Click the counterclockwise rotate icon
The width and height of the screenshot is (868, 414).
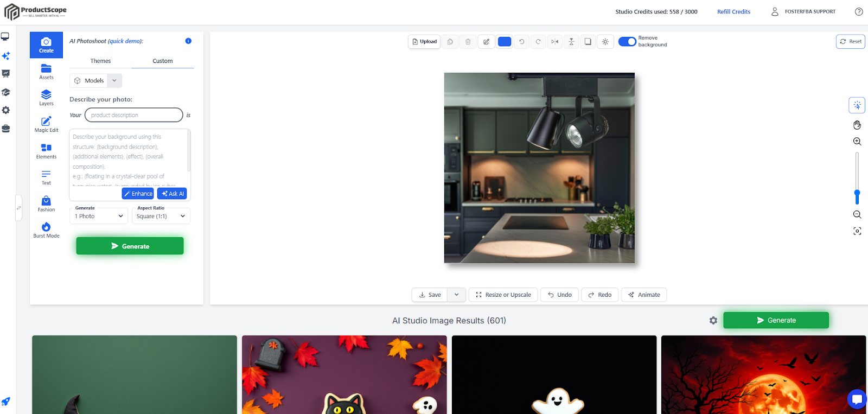(521, 42)
